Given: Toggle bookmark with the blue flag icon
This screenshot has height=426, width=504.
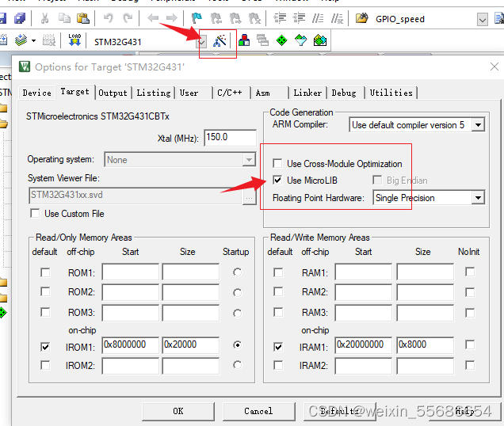Looking at the screenshot, I should 197,18.
